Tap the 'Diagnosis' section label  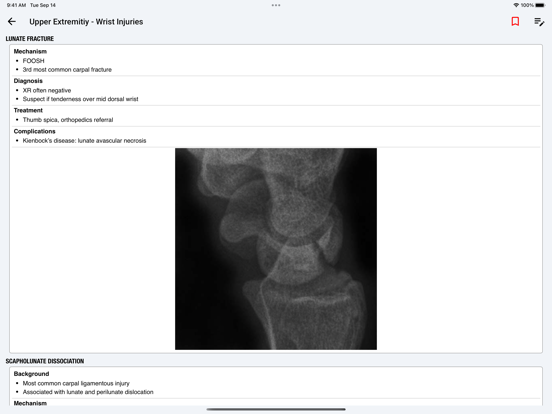click(x=28, y=81)
